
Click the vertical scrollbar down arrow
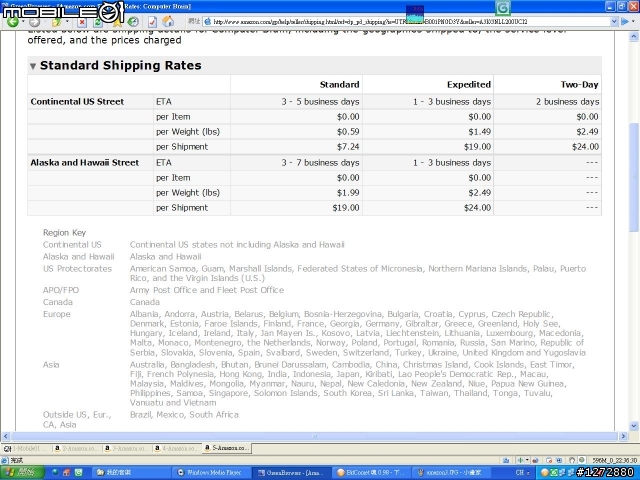tap(633, 426)
